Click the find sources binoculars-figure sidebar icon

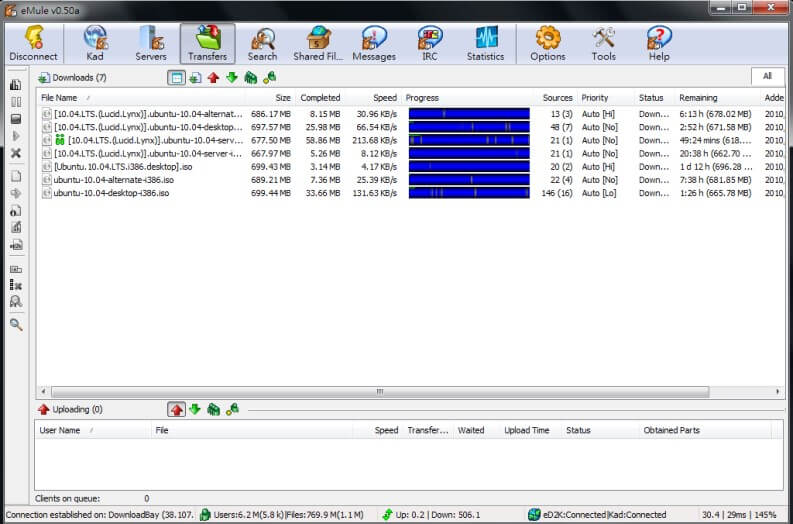click(x=16, y=302)
